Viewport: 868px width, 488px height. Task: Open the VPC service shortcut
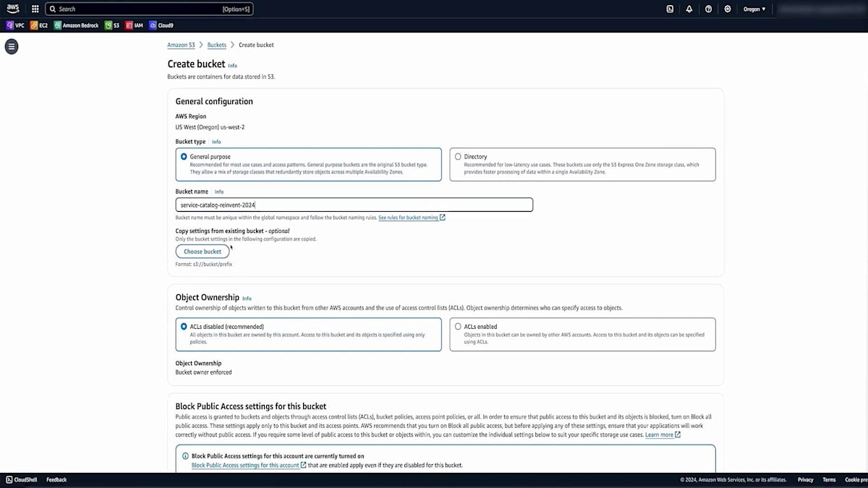(x=15, y=25)
